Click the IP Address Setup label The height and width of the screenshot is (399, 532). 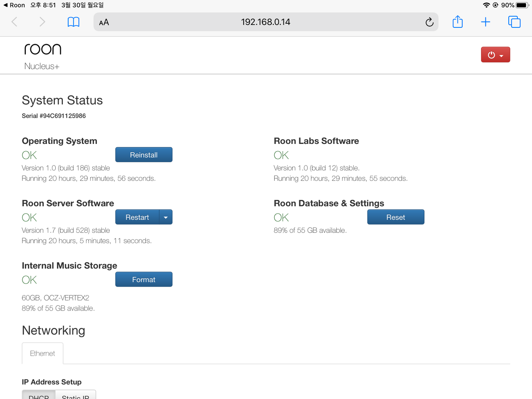pyautogui.click(x=52, y=382)
